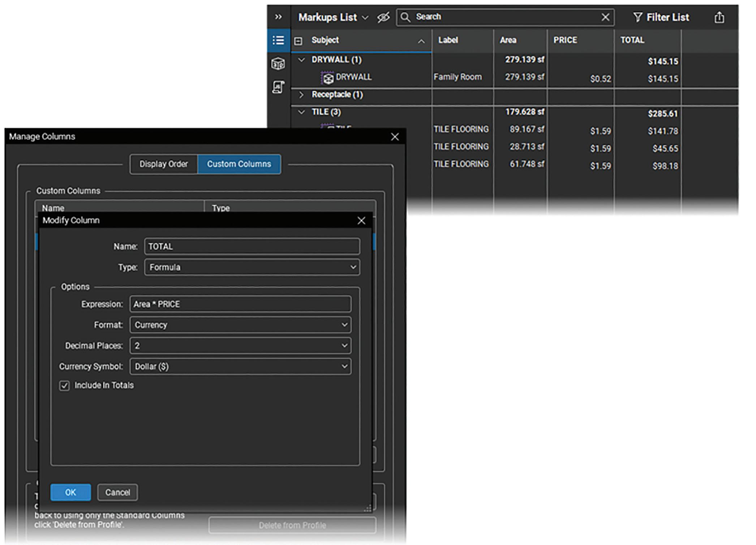Switch to the Display Order tab
The height and width of the screenshot is (545, 756).
click(164, 164)
